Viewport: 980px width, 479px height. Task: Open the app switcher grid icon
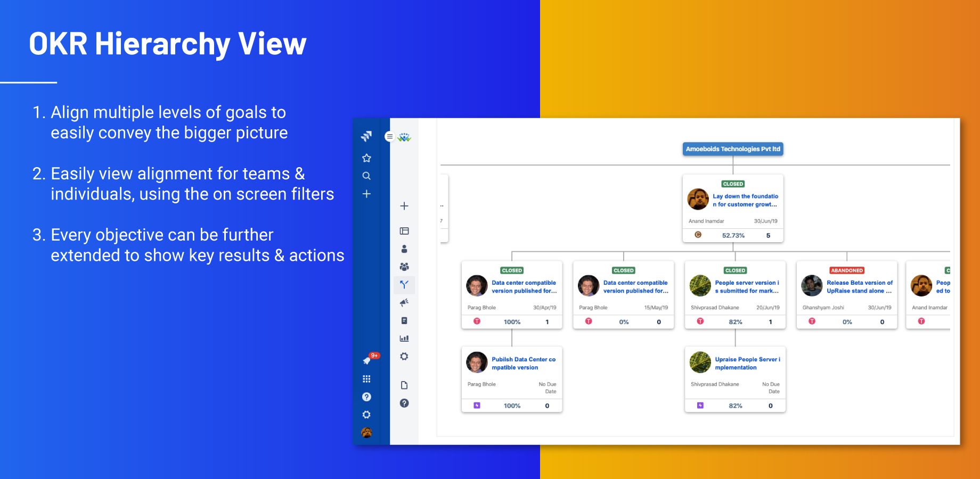click(x=366, y=379)
